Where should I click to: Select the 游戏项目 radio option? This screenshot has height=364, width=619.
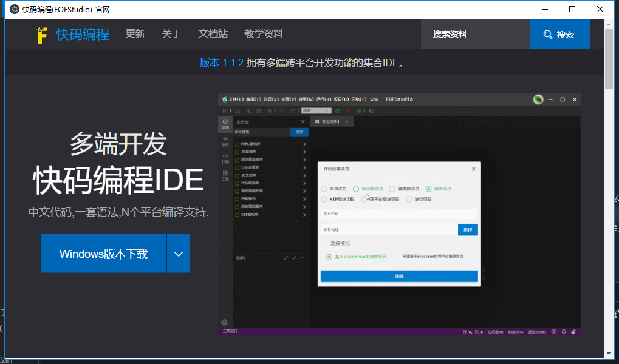point(409,199)
